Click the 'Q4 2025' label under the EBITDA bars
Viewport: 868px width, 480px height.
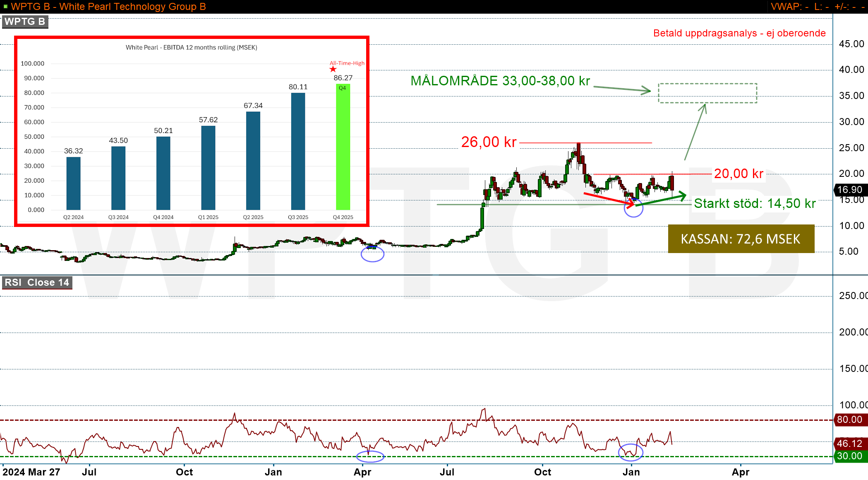pos(343,217)
